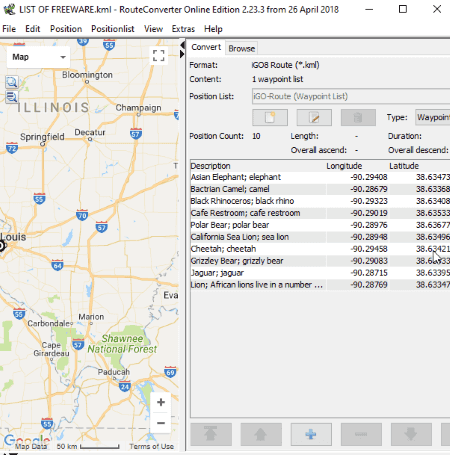Select the Cheetah row
The width and height of the screenshot is (450, 455).
coord(320,249)
